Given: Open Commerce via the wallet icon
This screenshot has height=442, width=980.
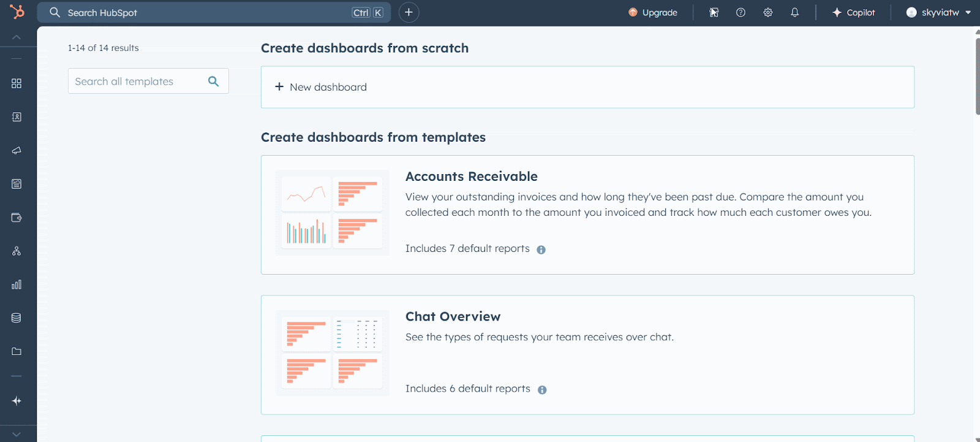Looking at the screenshot, I should click(x=17, y=217).
